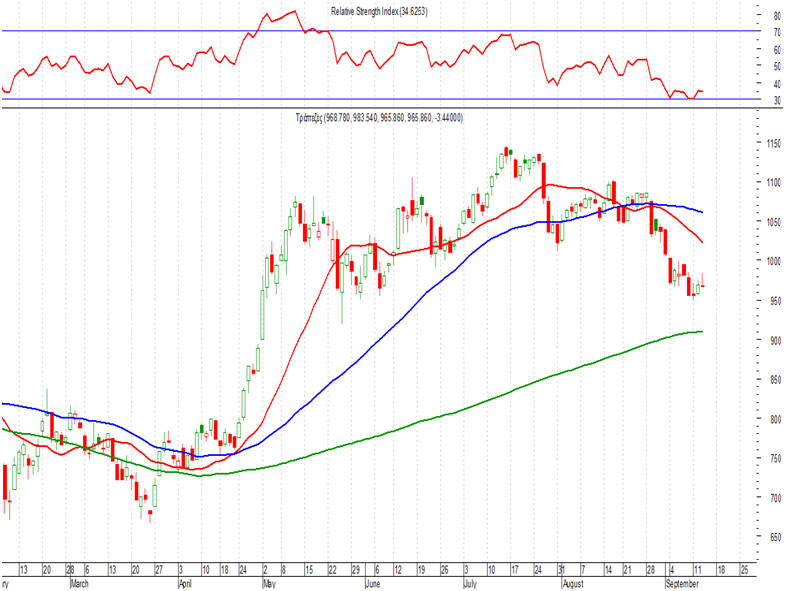The width and height of the screenshot is (785, 591).
Task: Click the date tick labeled 19
Action: 421,570
